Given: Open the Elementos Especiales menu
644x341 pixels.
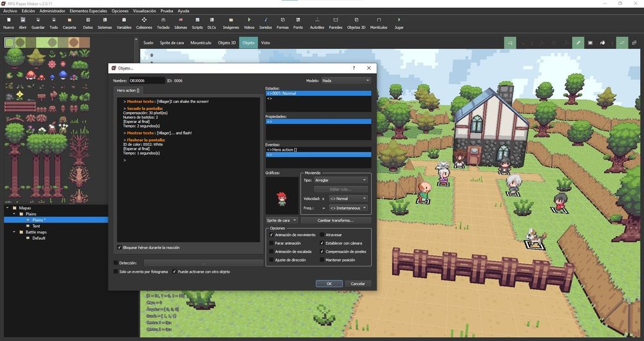Looking at the screenshot, I should pos(88,11).
